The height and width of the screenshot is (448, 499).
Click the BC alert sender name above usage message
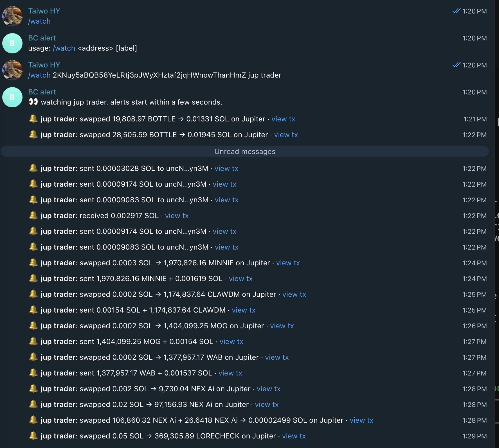(x=42, y=38)
